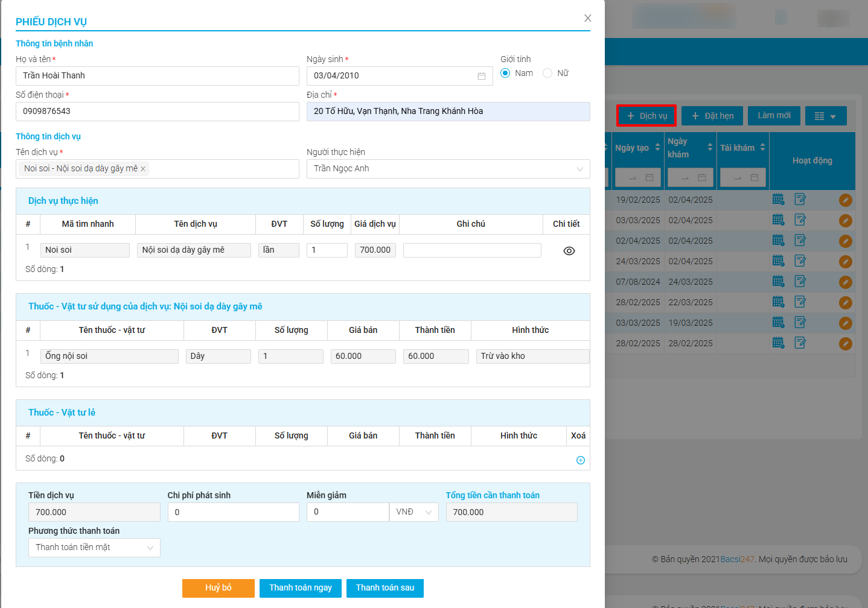Click Tổng tiền cần thanh toán field

click(x=511, y=512)
